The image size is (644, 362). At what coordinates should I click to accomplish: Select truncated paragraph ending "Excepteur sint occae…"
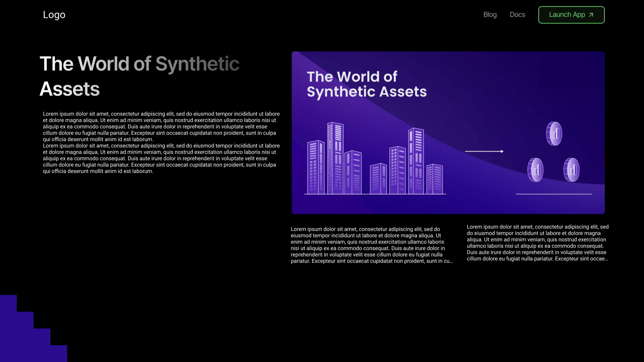(x=538, y=243)
